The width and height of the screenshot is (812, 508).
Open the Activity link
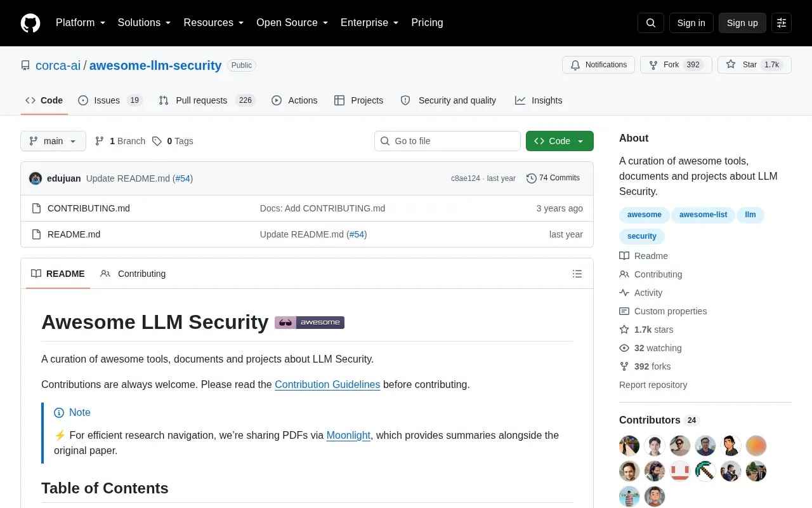coord(641,293)
